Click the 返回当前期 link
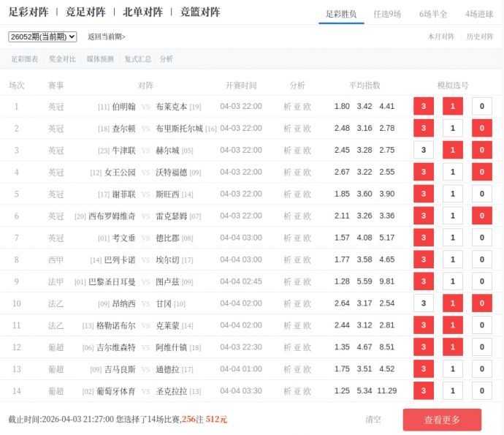 107,37
